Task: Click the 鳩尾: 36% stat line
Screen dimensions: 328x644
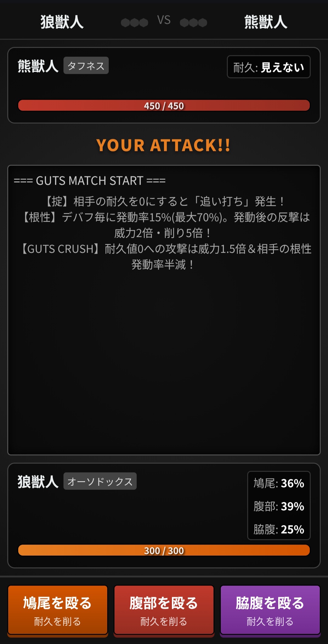Action: (279, 483)
